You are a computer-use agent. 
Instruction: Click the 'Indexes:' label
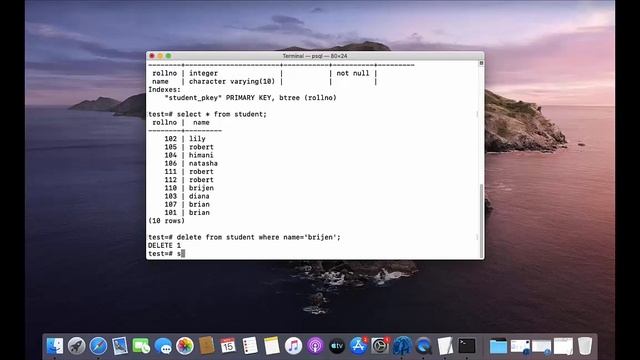[x=164, y=89]
